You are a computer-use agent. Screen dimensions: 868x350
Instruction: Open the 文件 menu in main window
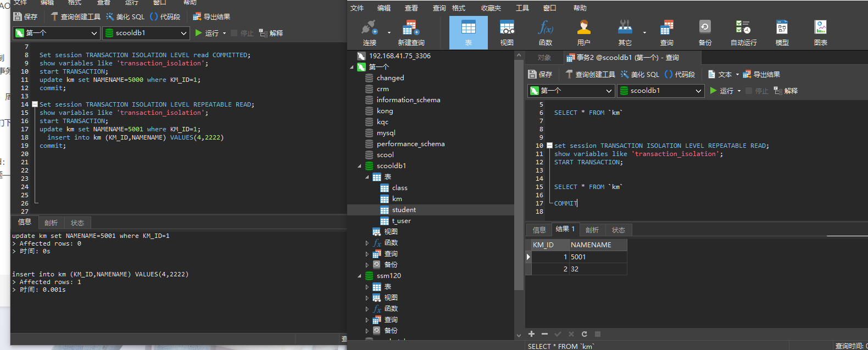pyautogui.click(x=357, y=8)
